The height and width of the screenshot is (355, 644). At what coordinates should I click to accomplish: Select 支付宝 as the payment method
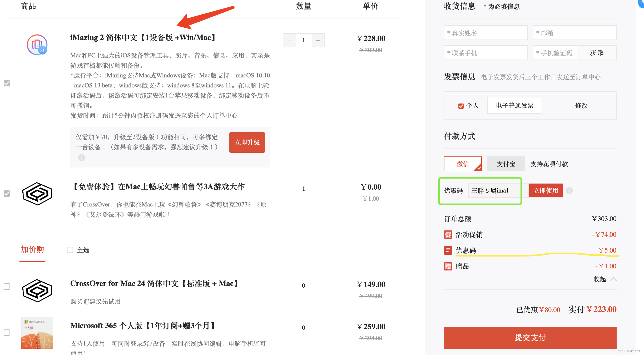coord(506,164)
